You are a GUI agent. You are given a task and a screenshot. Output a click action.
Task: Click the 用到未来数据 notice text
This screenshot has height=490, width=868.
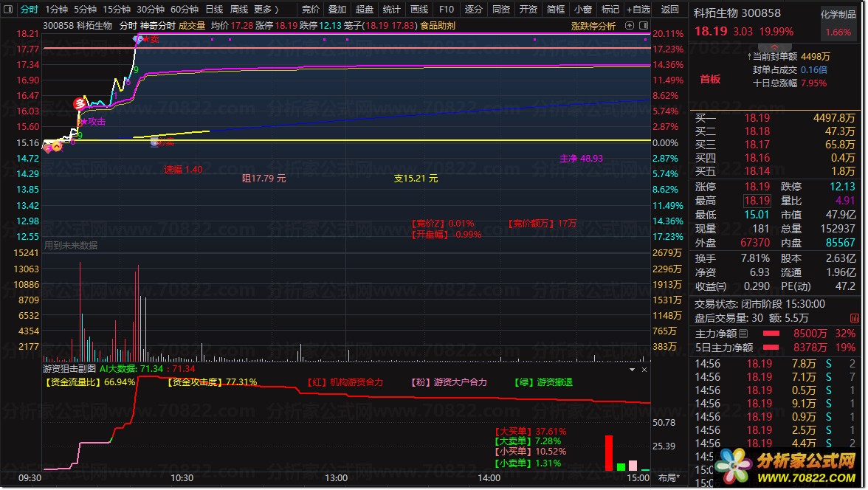pyautogui.click(x=71, y=245)
